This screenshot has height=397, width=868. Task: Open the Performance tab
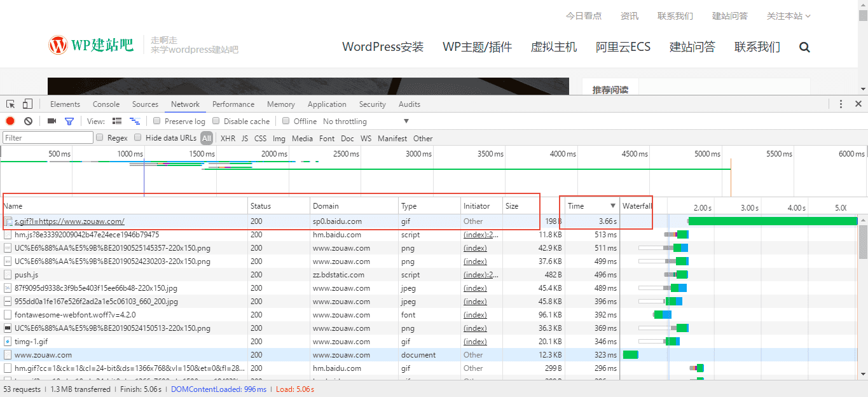[x=233, y=104]
